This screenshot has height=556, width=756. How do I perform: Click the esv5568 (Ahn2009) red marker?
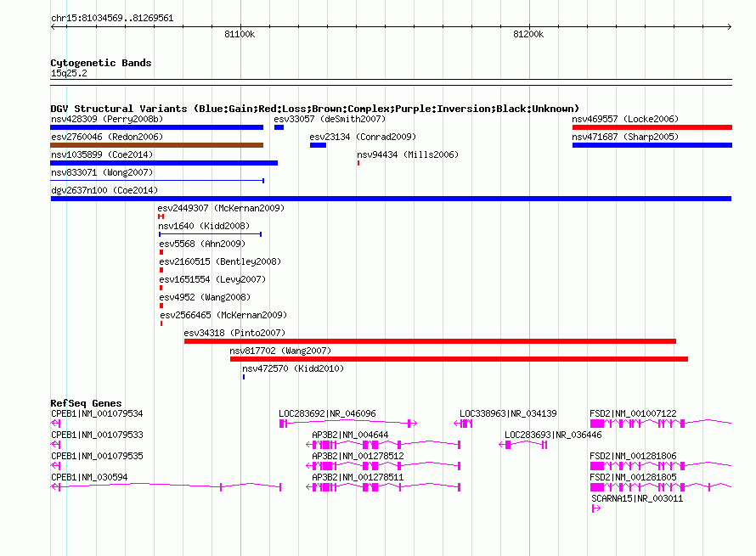point(161,252)
